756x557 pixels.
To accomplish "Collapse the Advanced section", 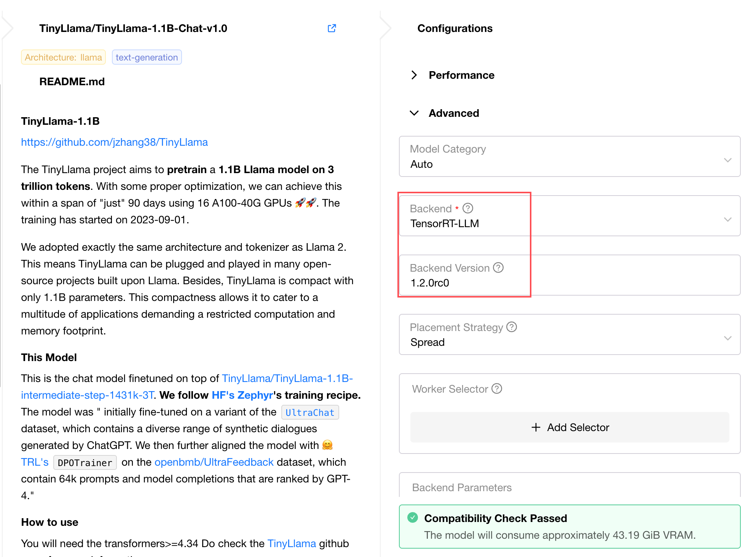I will tap(415, 113).
